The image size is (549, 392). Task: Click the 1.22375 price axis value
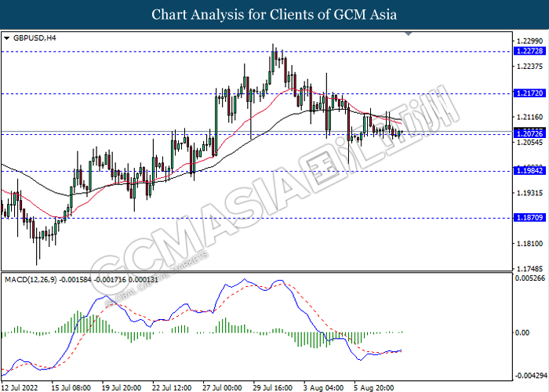pos(529,67)
